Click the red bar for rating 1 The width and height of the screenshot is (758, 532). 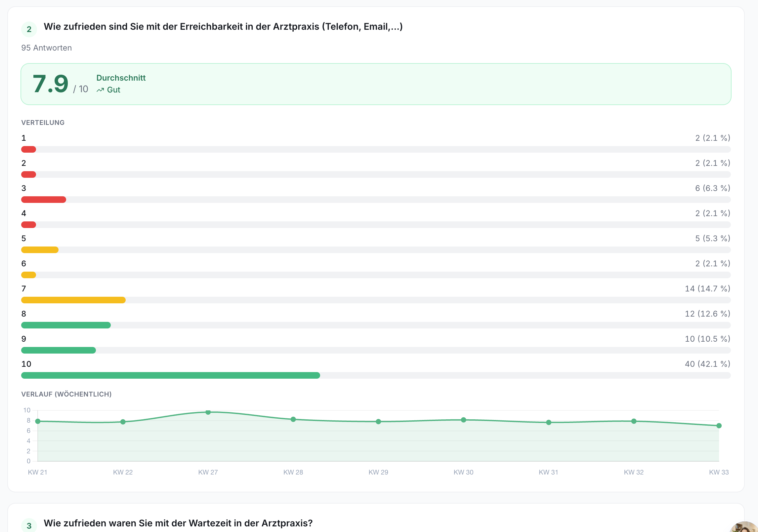coord(28,149)
